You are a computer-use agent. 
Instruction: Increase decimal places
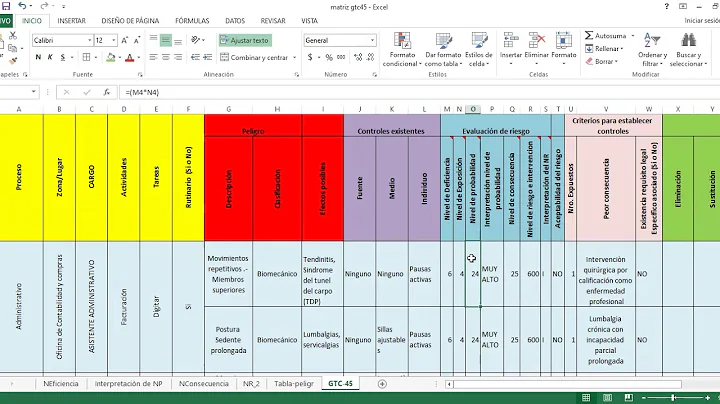(358, 57)
